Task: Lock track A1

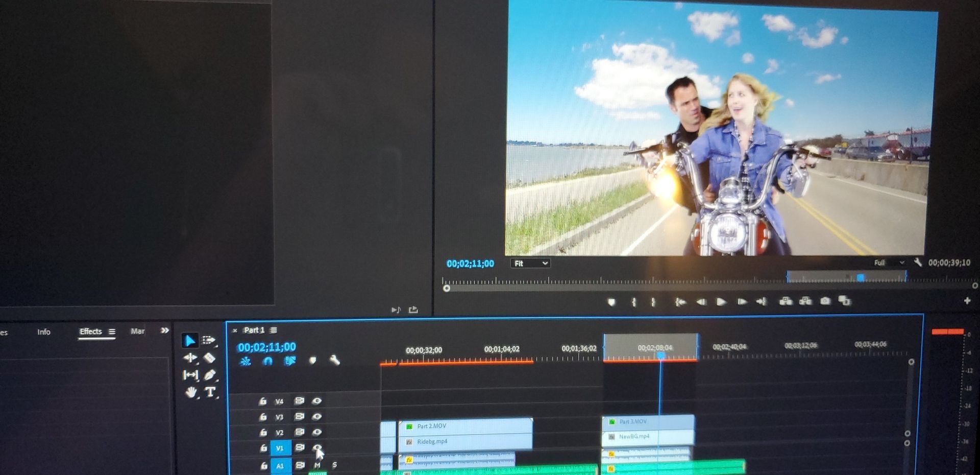Action: pyautogui.click(x=263, y=466)
